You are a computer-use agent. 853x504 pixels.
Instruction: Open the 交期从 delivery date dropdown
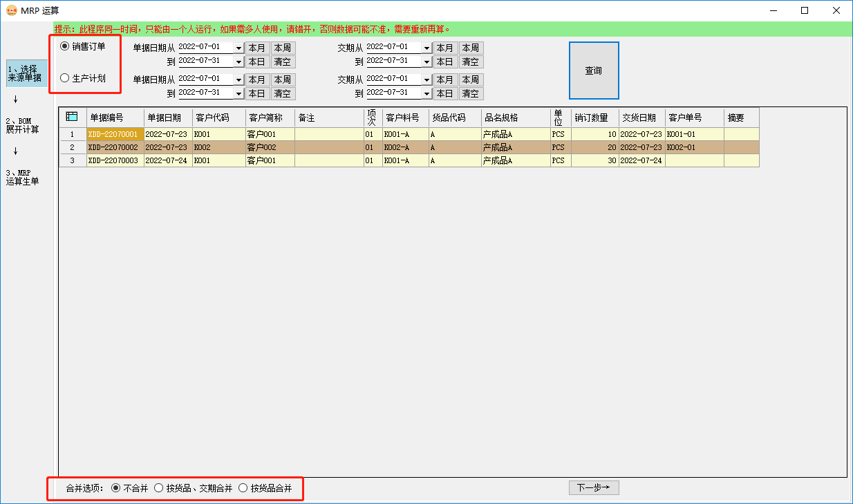click(x=426, y=48)
